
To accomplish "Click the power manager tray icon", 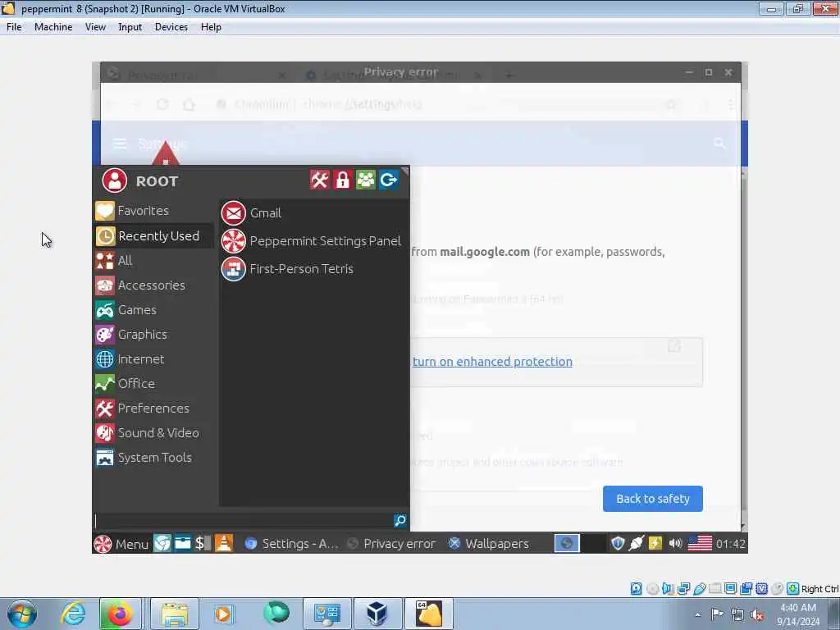I will pos(655,543).
